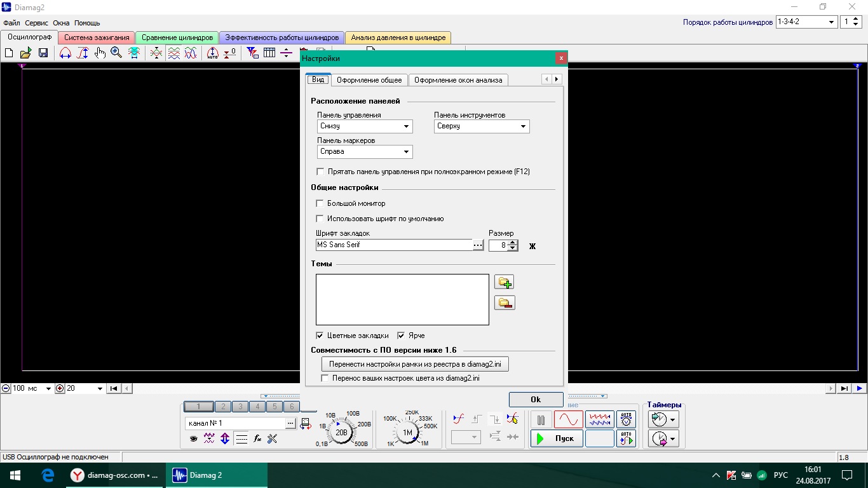868x488 pixels.
Task: Open the Сервис menu
Action: click(x=37, y=23)
